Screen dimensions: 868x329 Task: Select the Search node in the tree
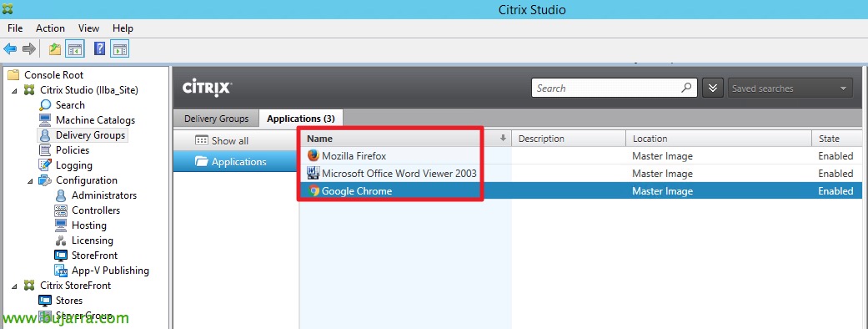click(x=70, y=105)
